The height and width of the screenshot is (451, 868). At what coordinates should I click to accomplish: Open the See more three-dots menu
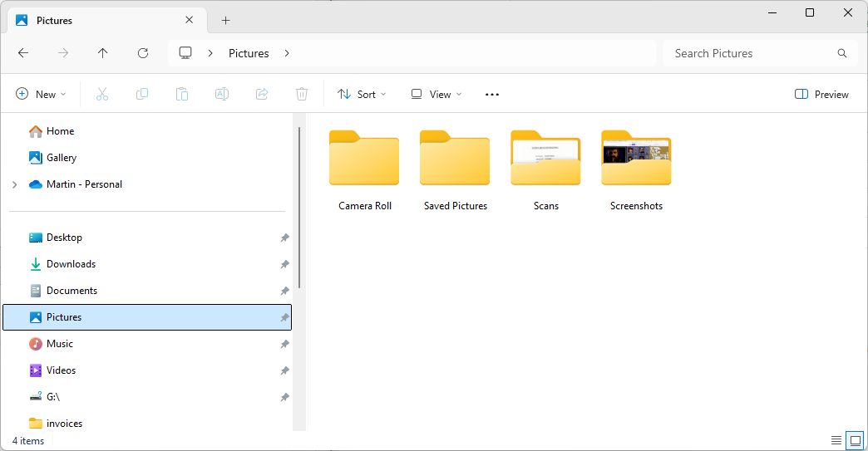[492, 95]
